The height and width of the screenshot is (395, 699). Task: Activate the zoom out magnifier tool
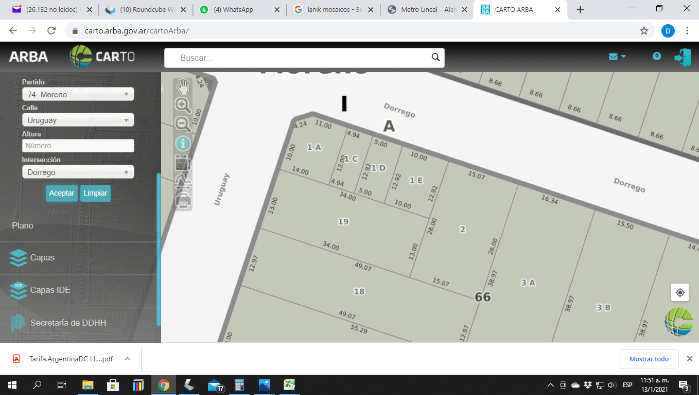click(x=183, y=124)
